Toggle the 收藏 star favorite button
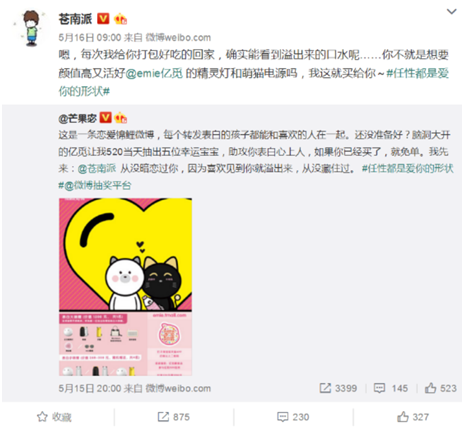464x432 pixels. pos(54,417)
